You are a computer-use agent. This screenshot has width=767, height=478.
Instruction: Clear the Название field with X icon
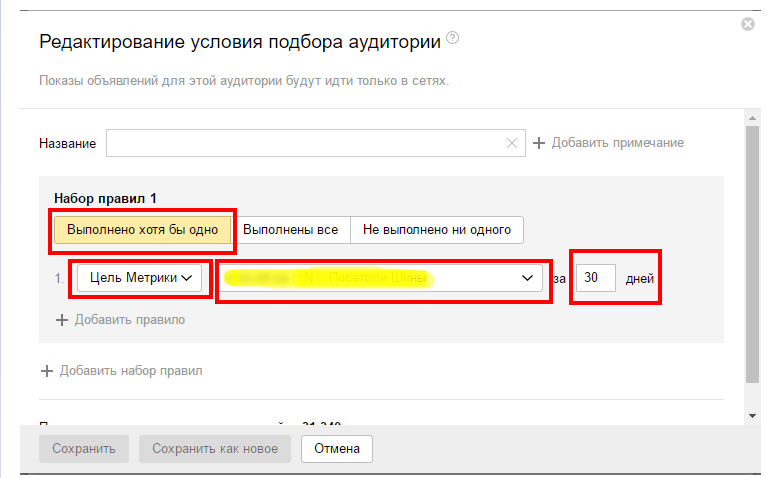[512, 143]
